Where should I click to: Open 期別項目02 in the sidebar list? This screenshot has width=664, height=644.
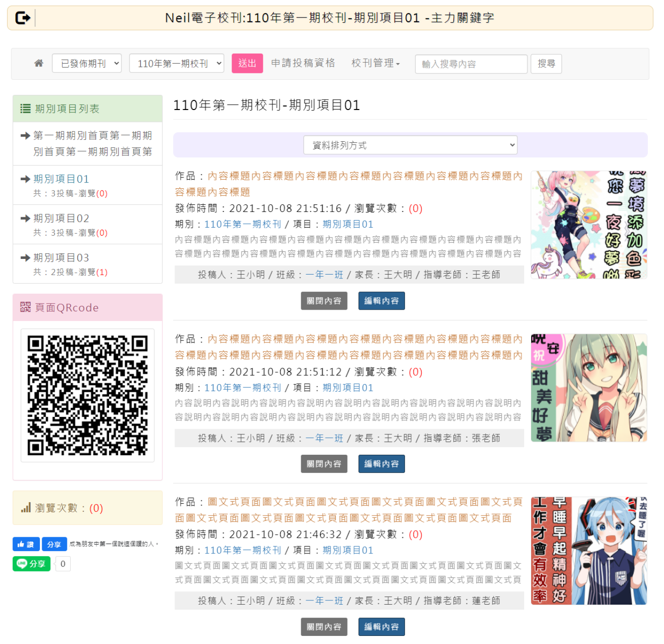pyautogui.click(x=61, y=218)
